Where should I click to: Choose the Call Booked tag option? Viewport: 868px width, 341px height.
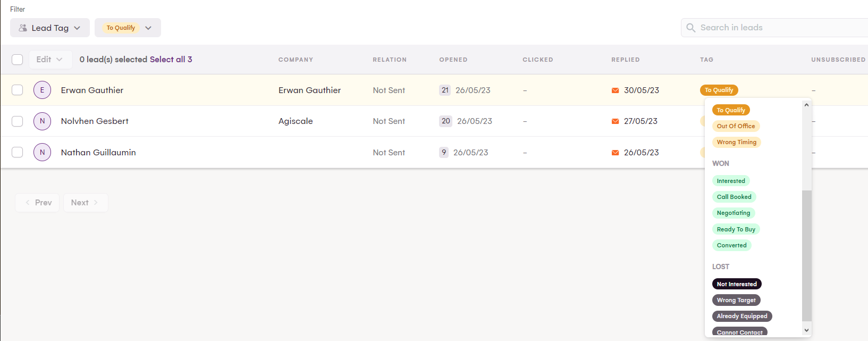pyautogui.click(x=734, y=197)
